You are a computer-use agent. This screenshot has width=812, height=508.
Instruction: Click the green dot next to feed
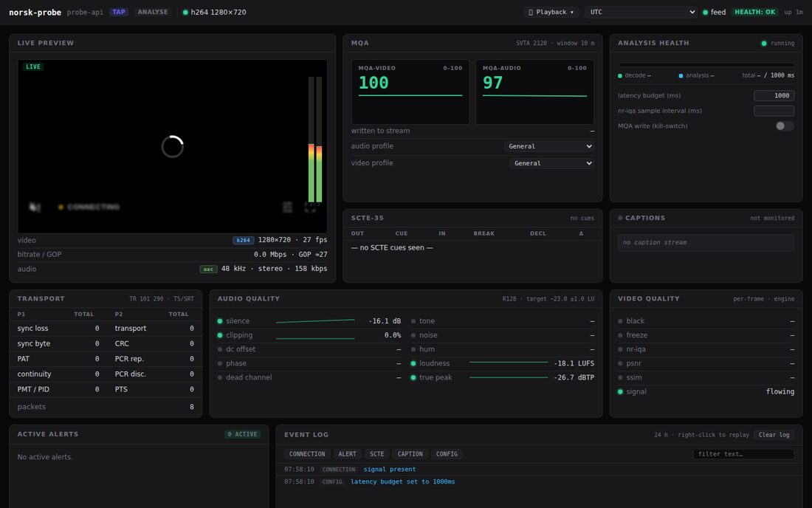click(x=705, y=13)
